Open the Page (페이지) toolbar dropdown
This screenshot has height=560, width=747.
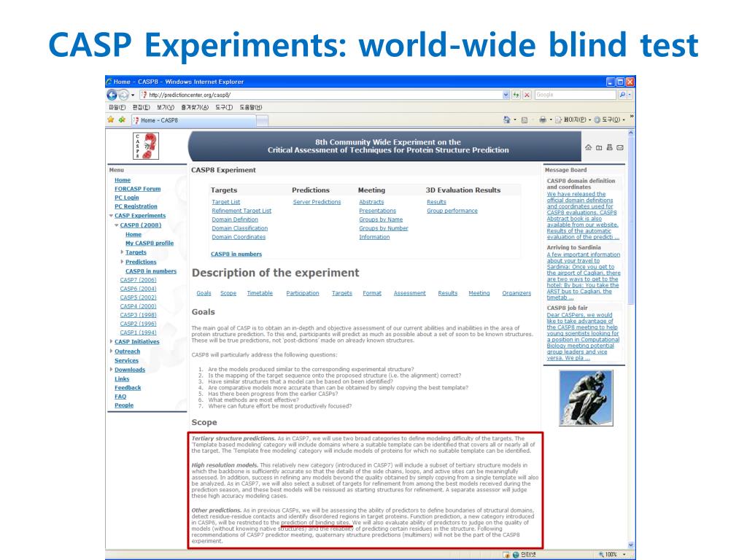[573, 120]
